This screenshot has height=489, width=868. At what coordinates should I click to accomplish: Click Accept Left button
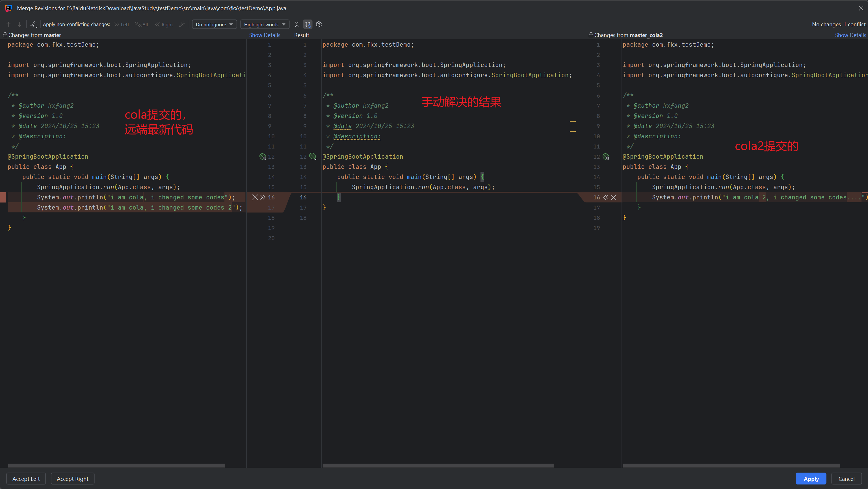point(26,479)
